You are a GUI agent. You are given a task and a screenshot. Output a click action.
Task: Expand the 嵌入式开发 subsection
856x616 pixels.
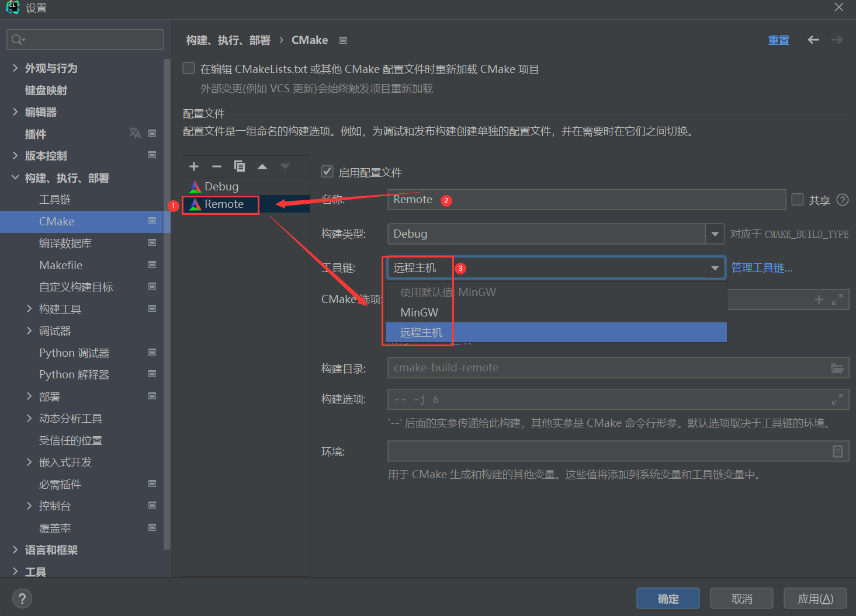pyautogui.click(x=29, y=462)
